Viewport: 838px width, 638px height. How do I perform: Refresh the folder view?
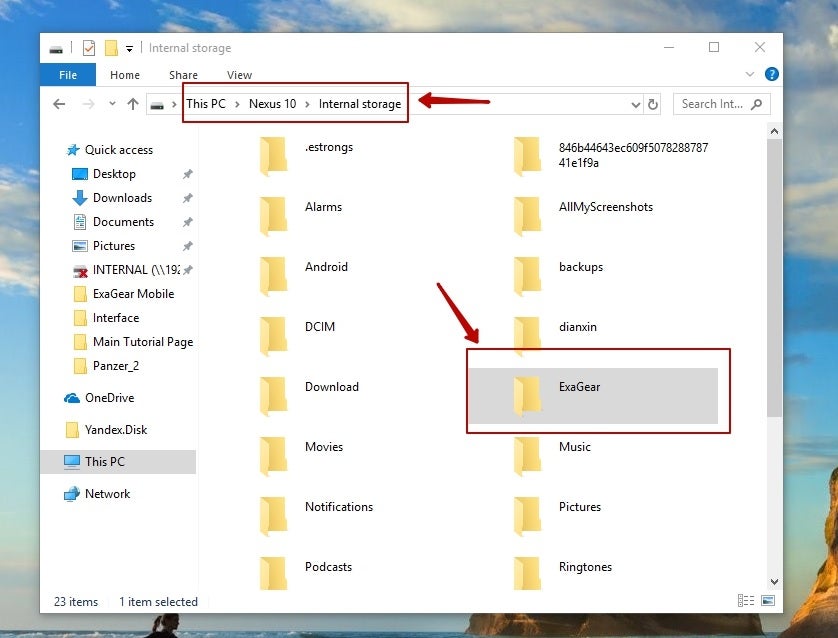[x=653, y=104]
